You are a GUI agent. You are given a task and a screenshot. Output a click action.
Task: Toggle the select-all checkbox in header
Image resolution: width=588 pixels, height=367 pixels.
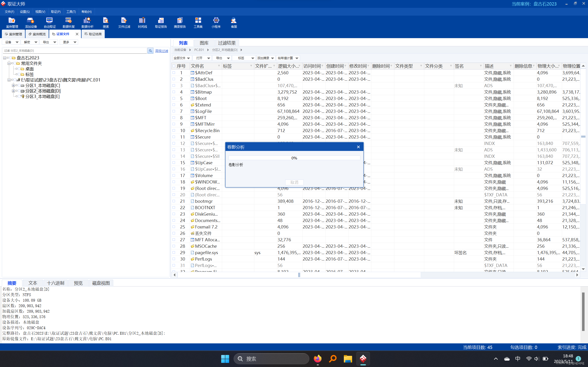(x=174, y=66)
